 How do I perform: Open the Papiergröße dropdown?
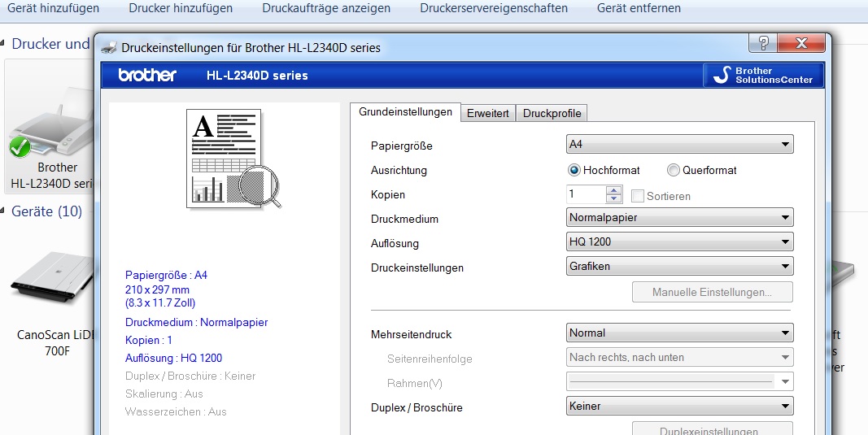point(680,145)
